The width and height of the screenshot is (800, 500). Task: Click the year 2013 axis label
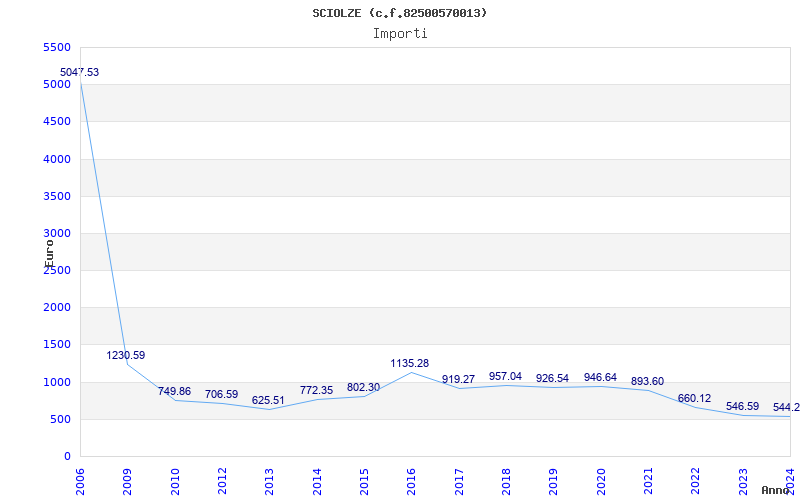click(x=269, y=481)
